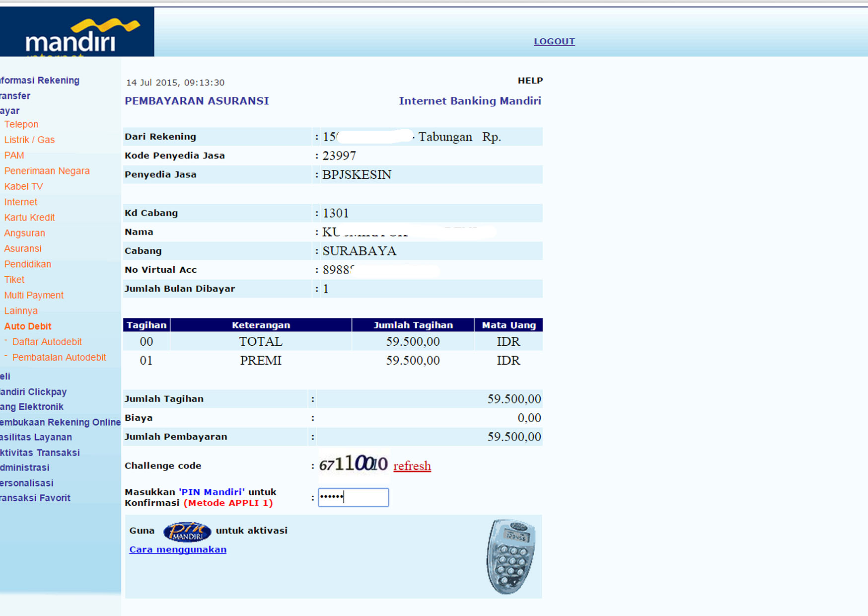Screen dimensions: 868x616
Task: Open Auto Debit section
Action: (x=28, y=326)
